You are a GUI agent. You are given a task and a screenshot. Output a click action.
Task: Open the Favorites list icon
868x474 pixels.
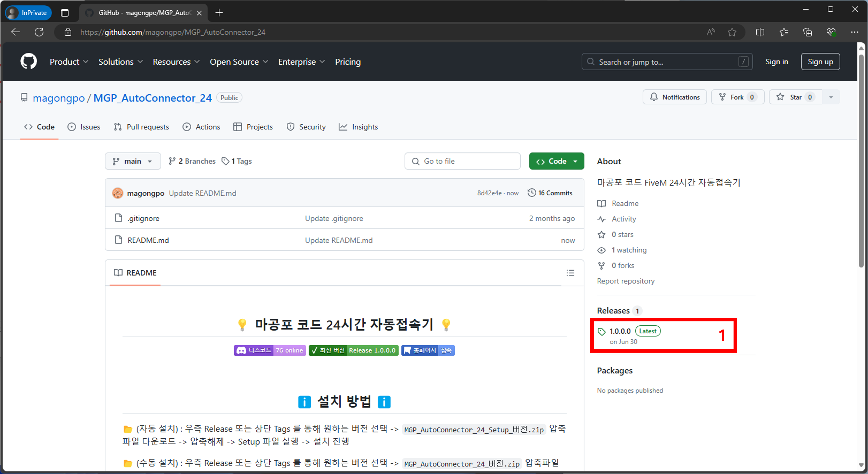[784, 32]
